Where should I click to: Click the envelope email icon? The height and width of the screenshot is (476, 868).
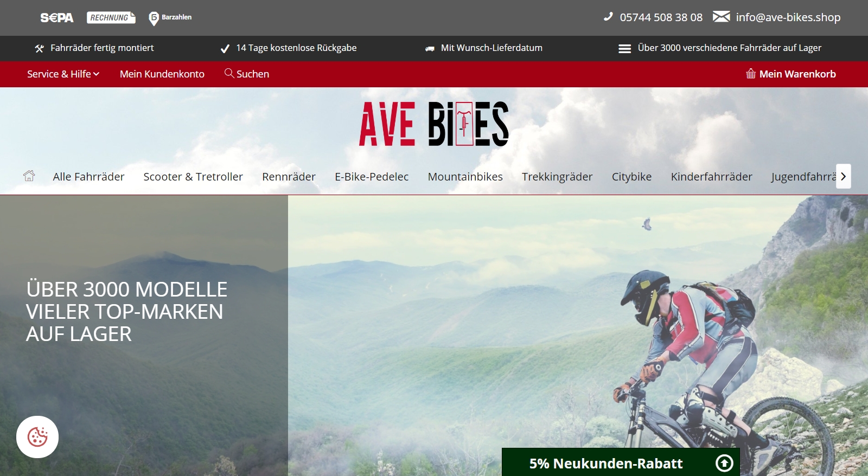pos(721,17)
